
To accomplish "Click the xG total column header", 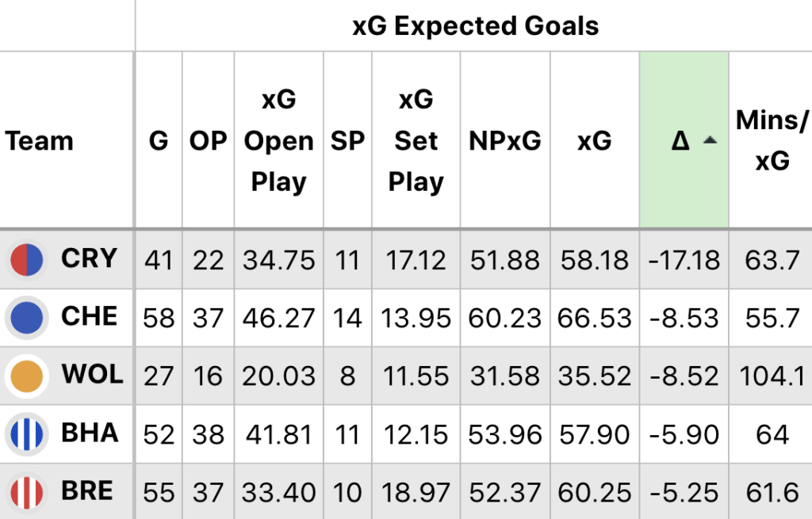I will (595, 141).
